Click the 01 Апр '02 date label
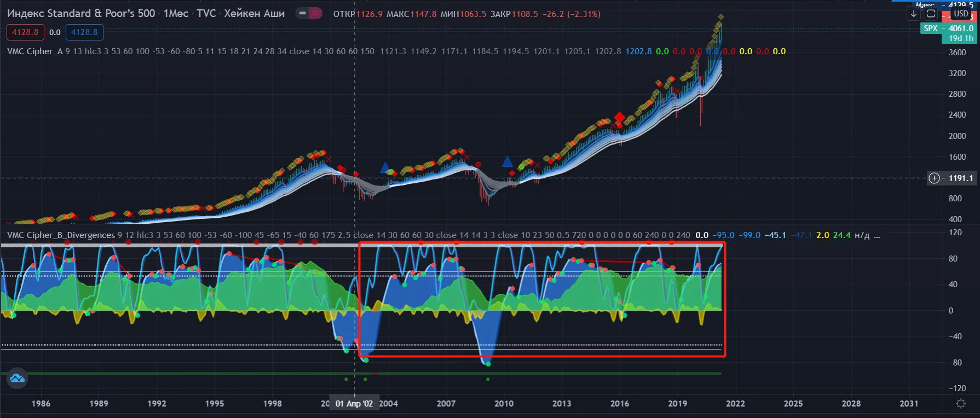This screenshot has height=418, width=980. 354,404
